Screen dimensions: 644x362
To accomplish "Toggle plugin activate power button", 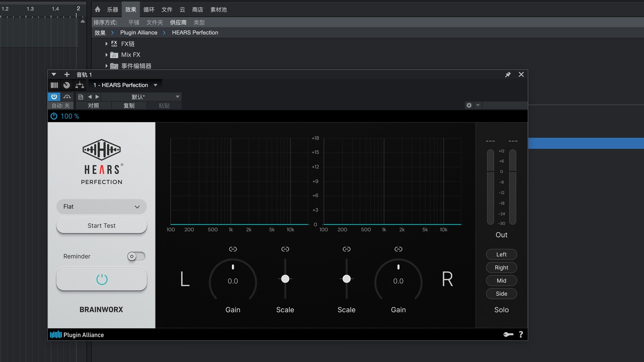I will pos(54,97).
